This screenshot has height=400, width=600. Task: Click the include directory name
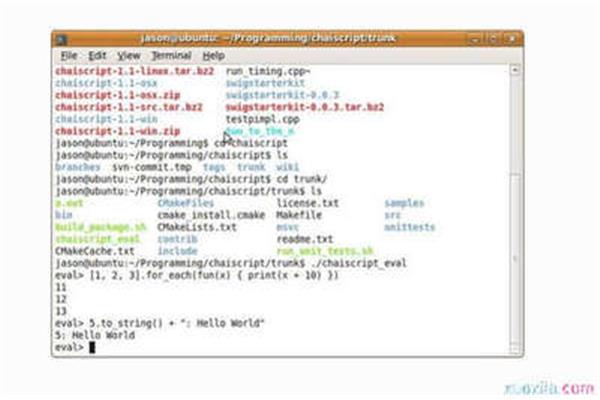(x=177, y=251)
